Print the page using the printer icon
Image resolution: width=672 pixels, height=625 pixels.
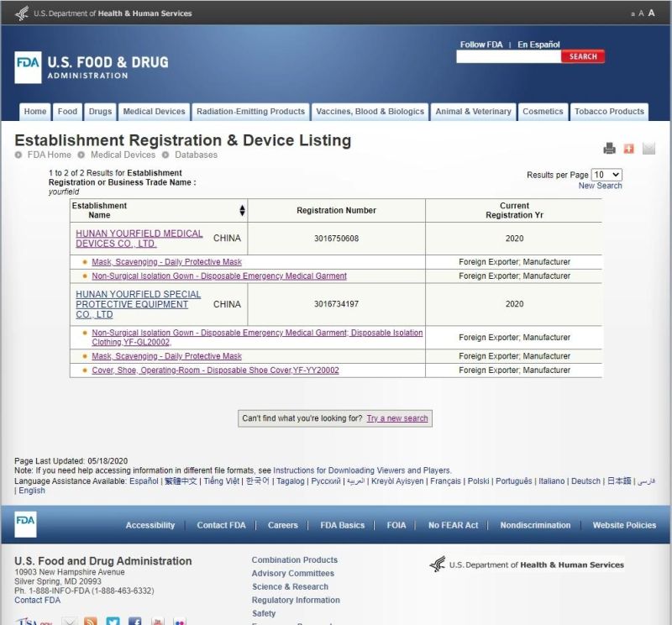pos(609,149)
